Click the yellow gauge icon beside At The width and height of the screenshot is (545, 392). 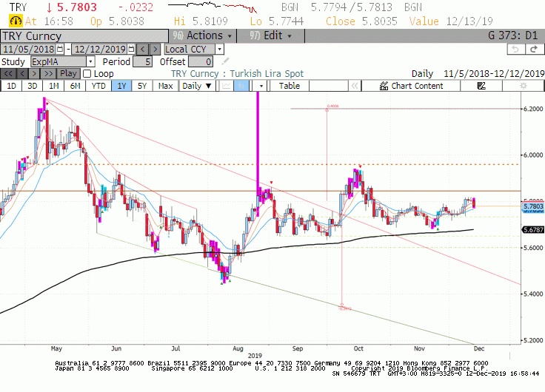pos(16,21)
